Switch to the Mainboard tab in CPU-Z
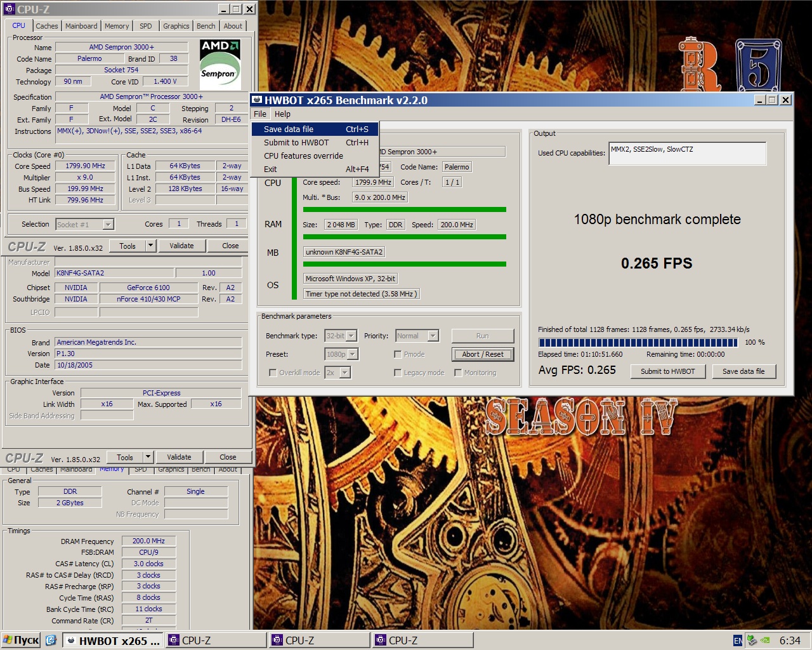This screenshot has width=812, height=650. click(81, 26)
